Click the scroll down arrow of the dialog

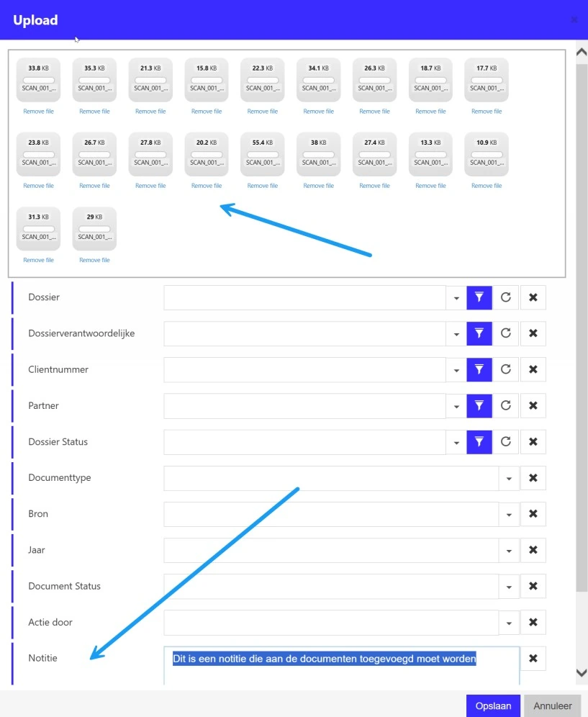coord(582,672)
